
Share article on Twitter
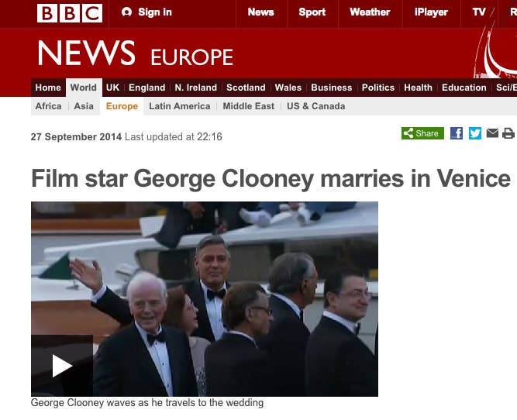[x=475, y=133]
